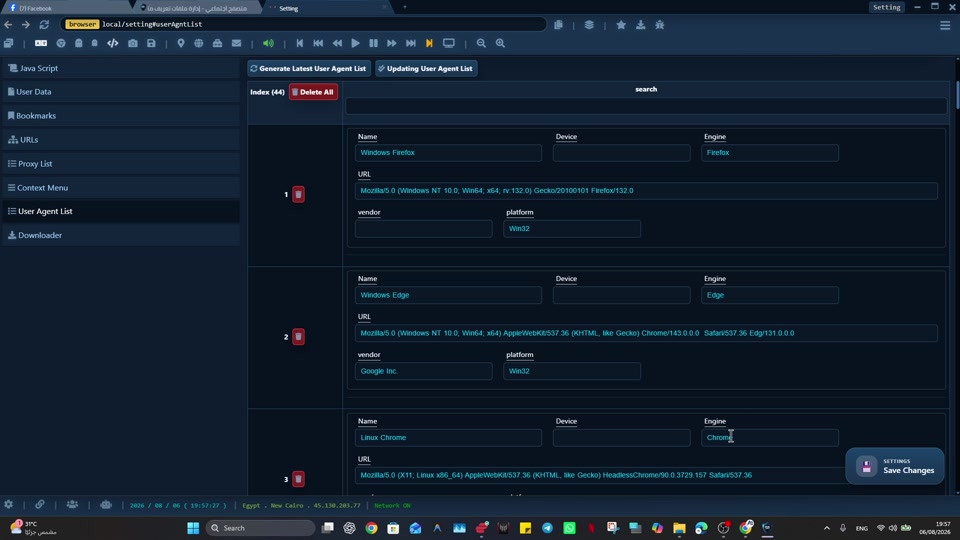Viewport: 960px width, 540px height.
Task: Go back with the back arrow
Action: pyautogui.click(x=8, y=24)
